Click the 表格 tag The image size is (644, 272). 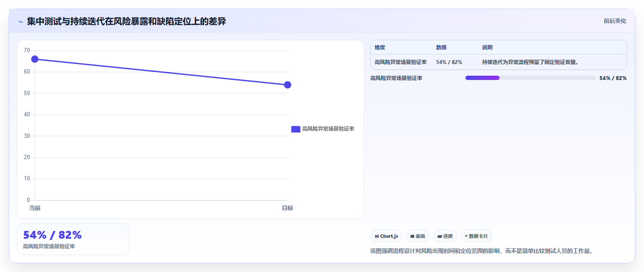point(417,236)
